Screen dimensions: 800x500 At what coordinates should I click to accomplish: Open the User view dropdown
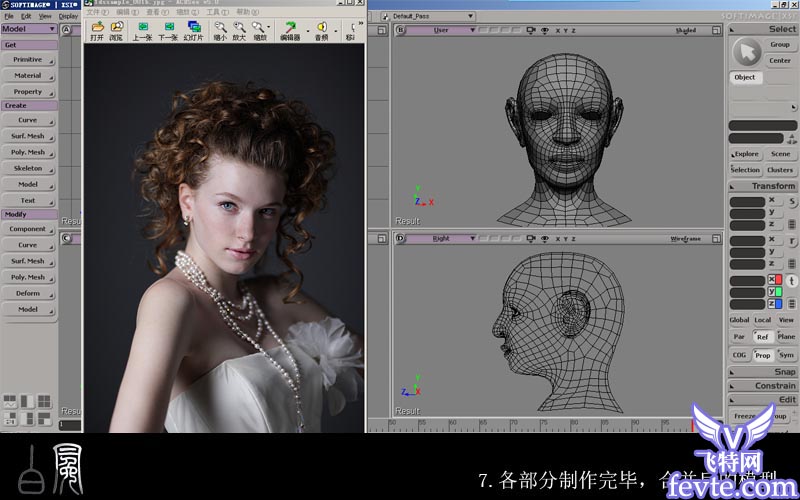coord(441,31)
